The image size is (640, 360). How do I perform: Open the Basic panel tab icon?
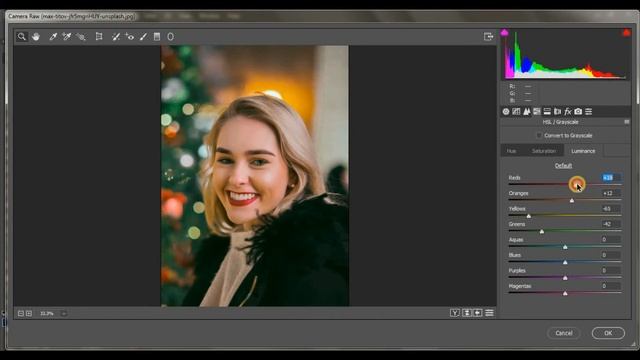click(x=506, y=111)
